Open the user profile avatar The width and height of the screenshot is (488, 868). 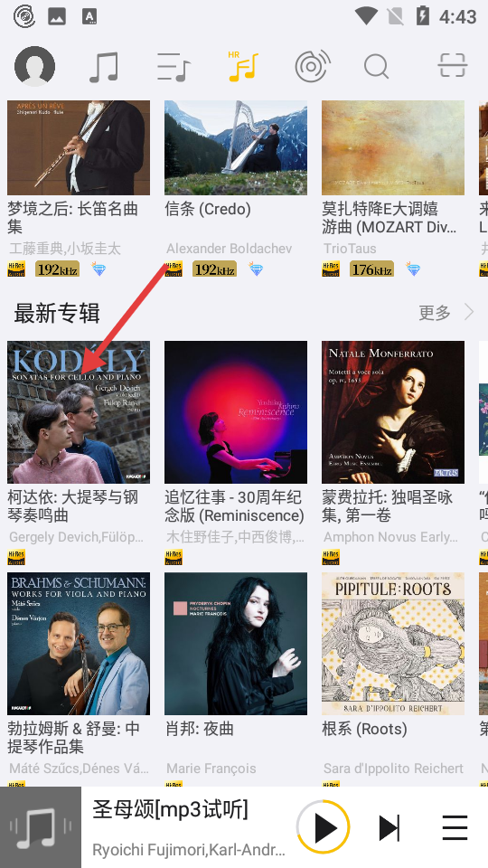tap(34, 66)
